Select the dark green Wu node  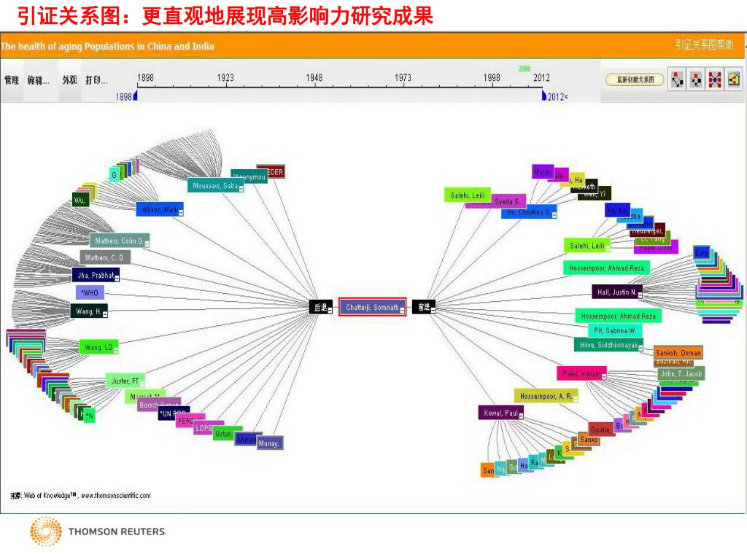(x=80, y=200)
